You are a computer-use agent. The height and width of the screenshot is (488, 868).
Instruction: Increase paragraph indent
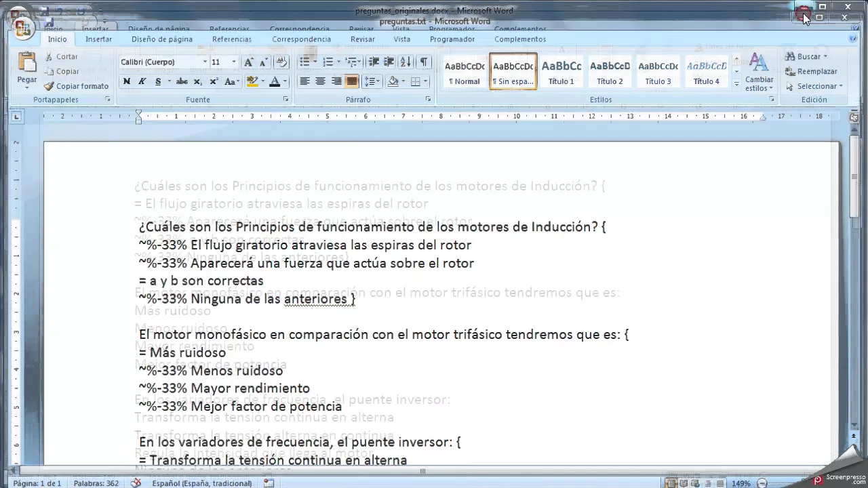click(389, 62)
